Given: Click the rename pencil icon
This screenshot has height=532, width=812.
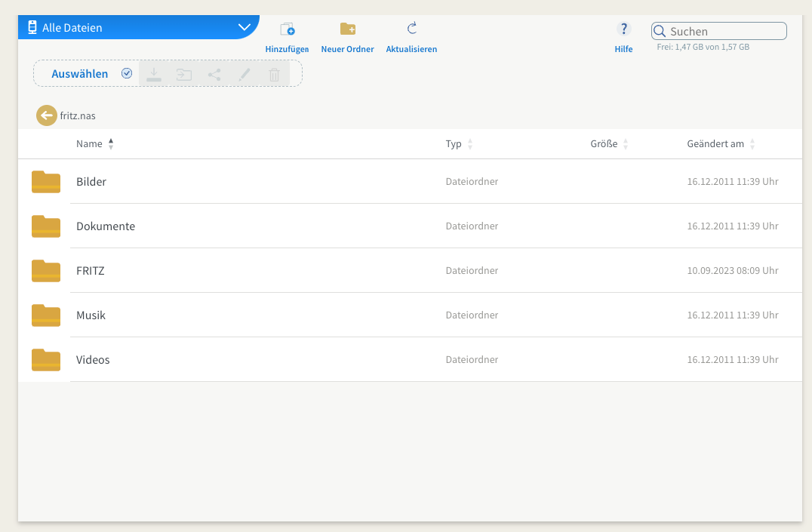Looking at the screenshot, I should [245, 75].
